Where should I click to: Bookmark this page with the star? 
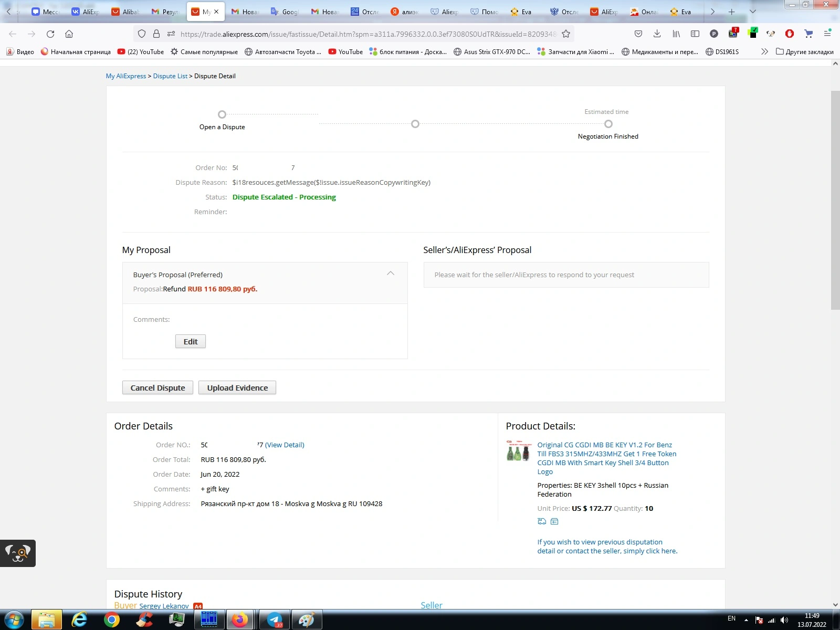tap(566, 34)
